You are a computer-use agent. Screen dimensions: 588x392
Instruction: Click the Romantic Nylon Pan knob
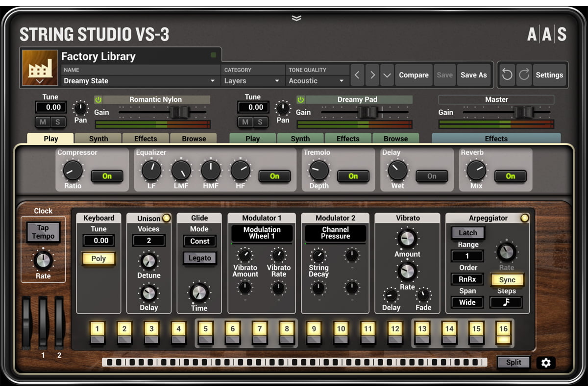coord(80,108)
